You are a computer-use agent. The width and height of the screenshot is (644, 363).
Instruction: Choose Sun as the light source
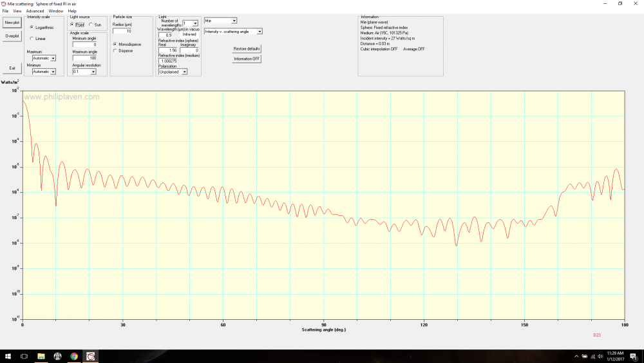91,25
